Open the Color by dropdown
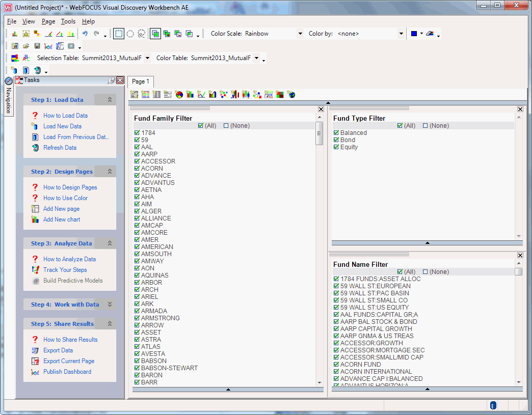Viewport: 532px width, 415px height. 401,34
